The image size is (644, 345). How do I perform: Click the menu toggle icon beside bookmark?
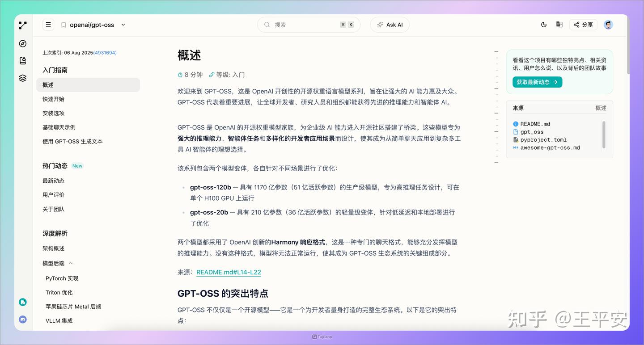tap(48, 25)
